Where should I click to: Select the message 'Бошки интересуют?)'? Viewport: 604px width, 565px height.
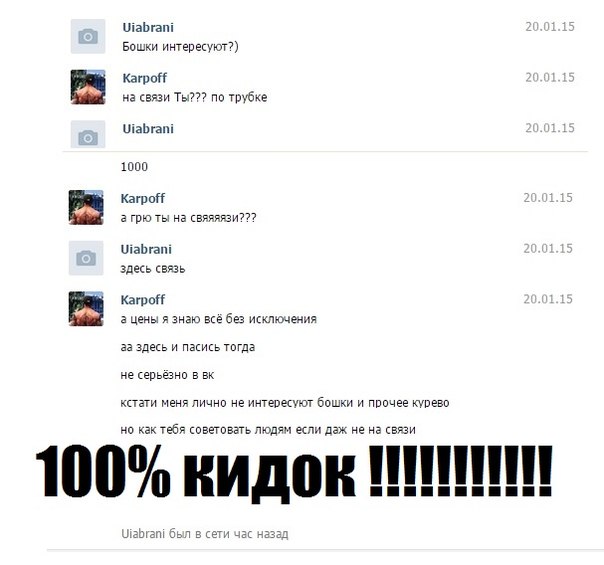pos(180,47)
